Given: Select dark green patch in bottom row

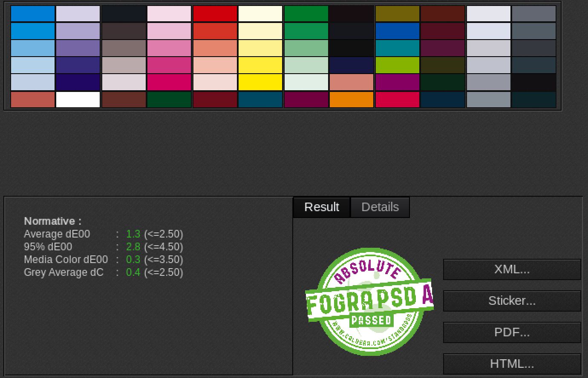Looking at the screenshot, I should click(x=169, y=100).
